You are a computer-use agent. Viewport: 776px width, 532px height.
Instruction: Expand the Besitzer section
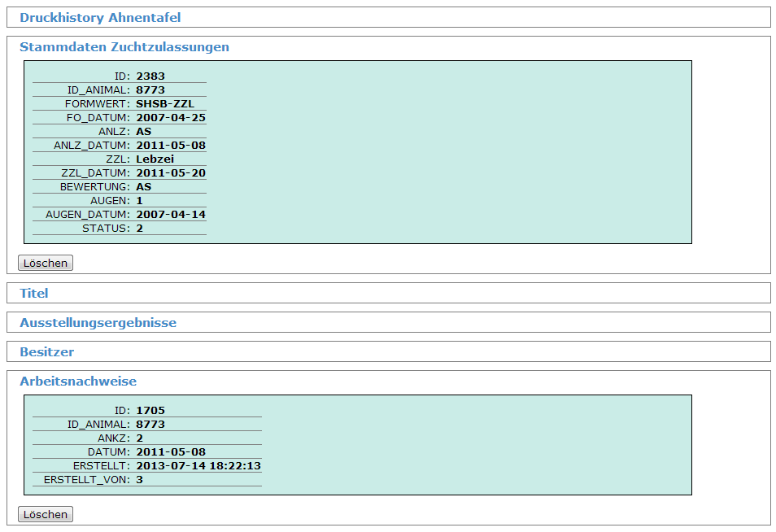point(46,352)
